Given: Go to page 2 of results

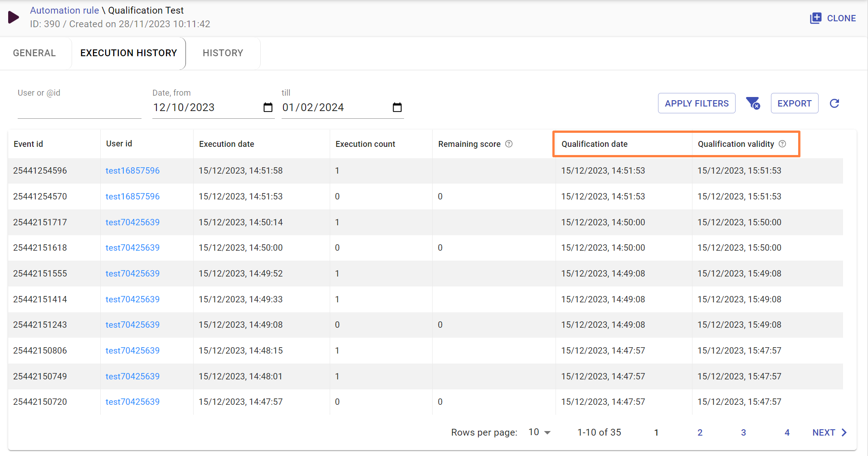Looking at the screenshot, I should [700, 432].
